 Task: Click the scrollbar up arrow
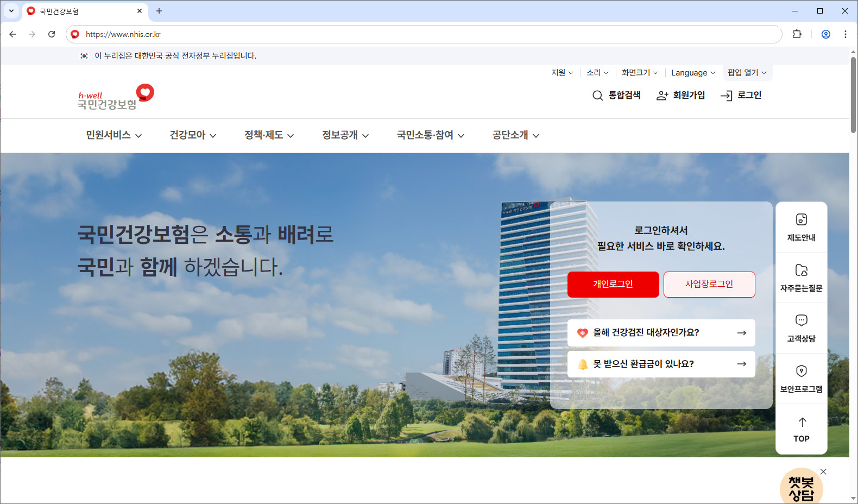(x=854, y=52)
